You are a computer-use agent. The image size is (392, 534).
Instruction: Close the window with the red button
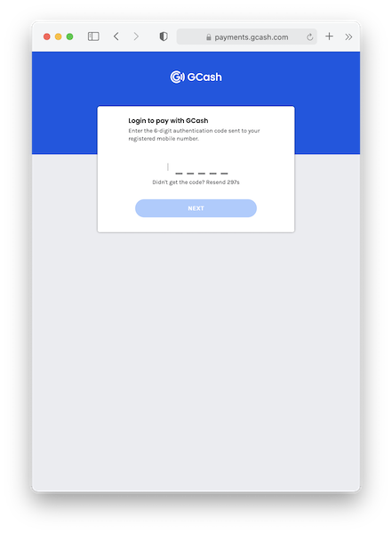(47, 36)
